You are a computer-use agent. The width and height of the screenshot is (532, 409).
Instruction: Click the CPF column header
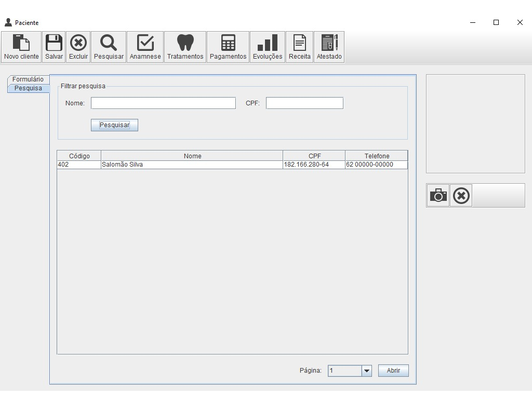point(314,156)
